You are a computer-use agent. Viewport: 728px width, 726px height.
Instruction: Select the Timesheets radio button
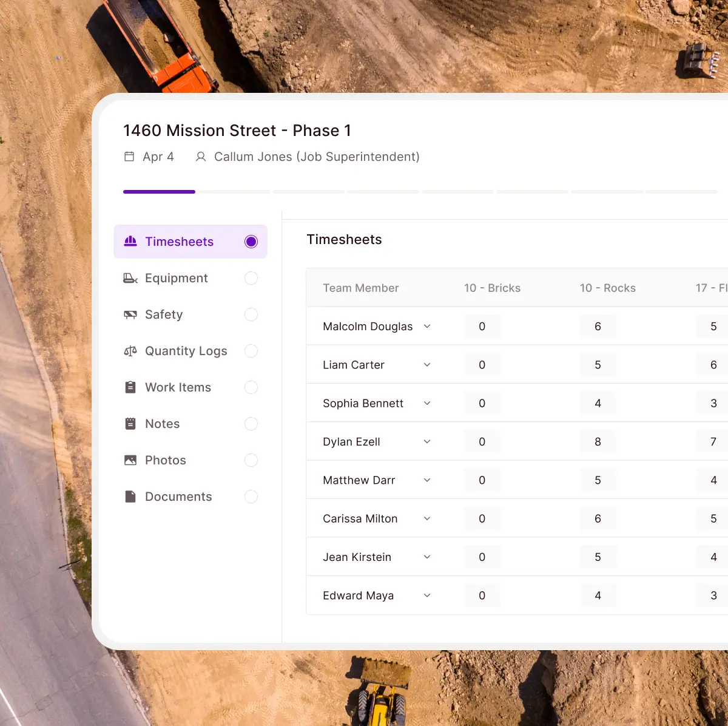pos(251,242)
